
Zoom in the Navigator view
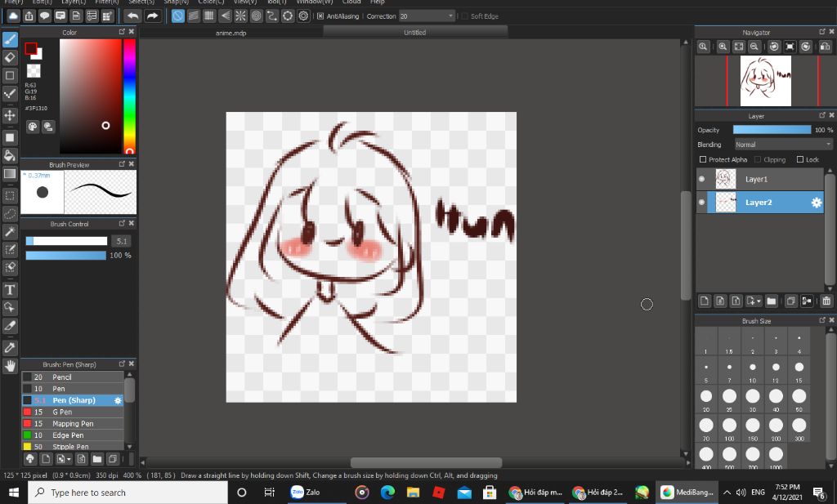click(x=723, y=47)
